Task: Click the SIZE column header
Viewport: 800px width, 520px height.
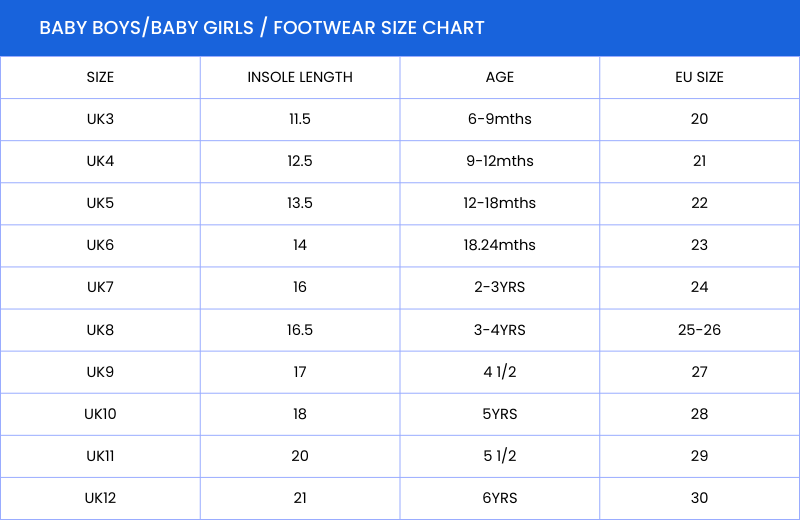Action: pyautogui.click(x=100, y=77)
